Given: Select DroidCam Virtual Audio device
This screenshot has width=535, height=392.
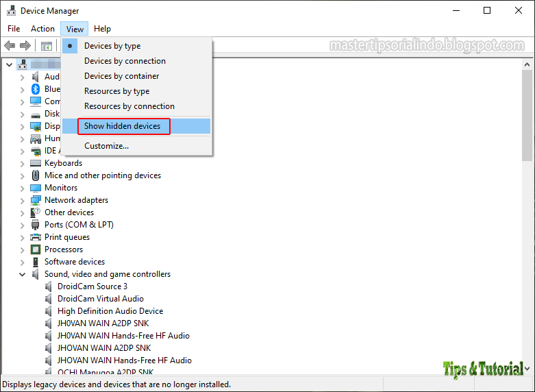Looking at the screenshot, I should pyautogui.click(x=101, y=299).
